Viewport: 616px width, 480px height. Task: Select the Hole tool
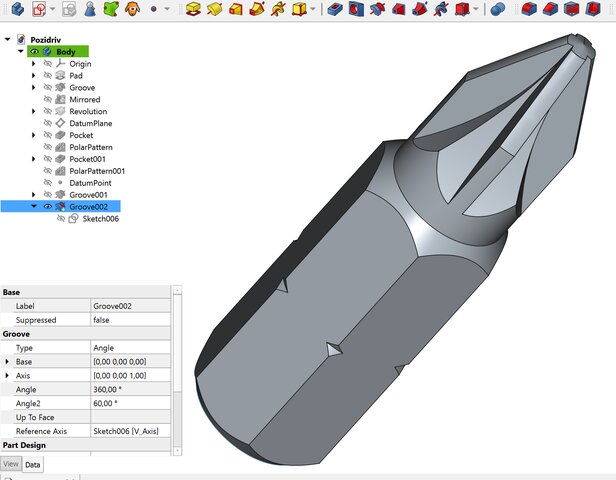[356, 9]
